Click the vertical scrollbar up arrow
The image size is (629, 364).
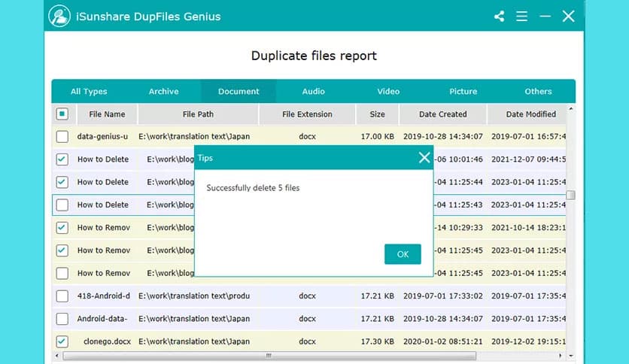point(571,108)
